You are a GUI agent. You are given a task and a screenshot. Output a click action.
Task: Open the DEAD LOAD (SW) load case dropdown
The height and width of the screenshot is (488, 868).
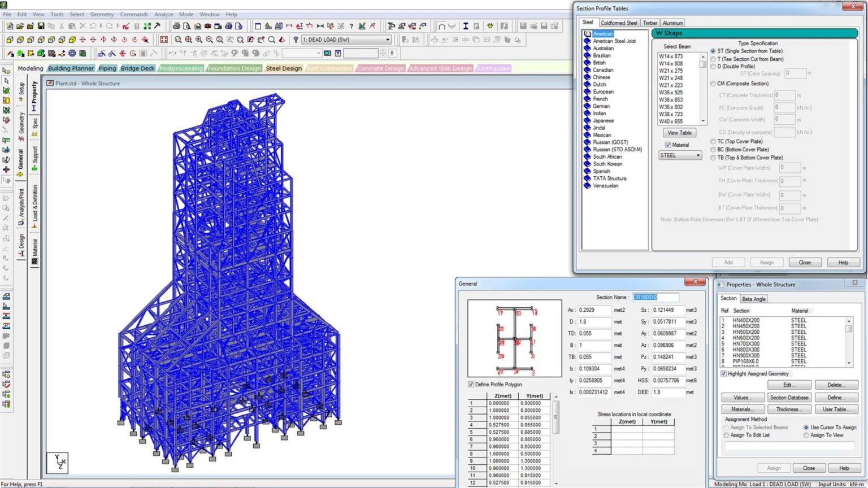pyautogui.click(x=387, y=40)
